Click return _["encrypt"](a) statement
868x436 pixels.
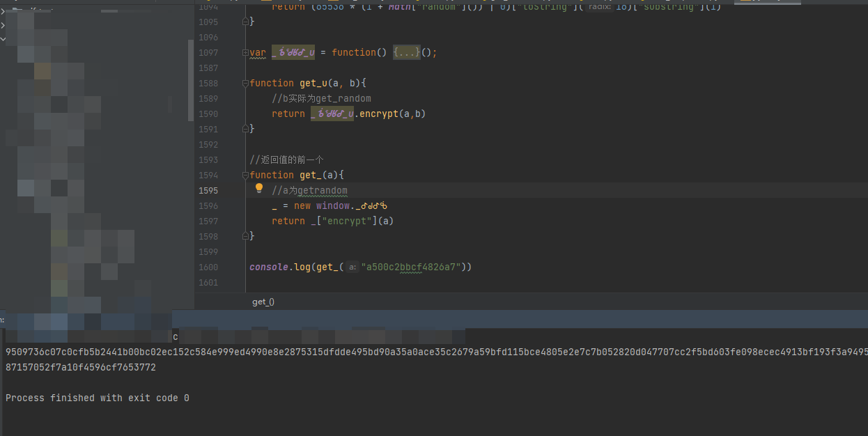click(x=333, y=221)
